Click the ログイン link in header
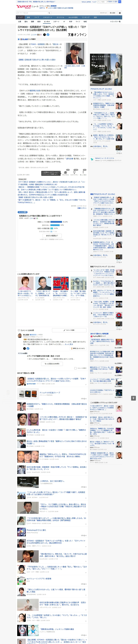The height and width of the screenshot is (644, 138). pyautogui.click(x=42, y=8)
